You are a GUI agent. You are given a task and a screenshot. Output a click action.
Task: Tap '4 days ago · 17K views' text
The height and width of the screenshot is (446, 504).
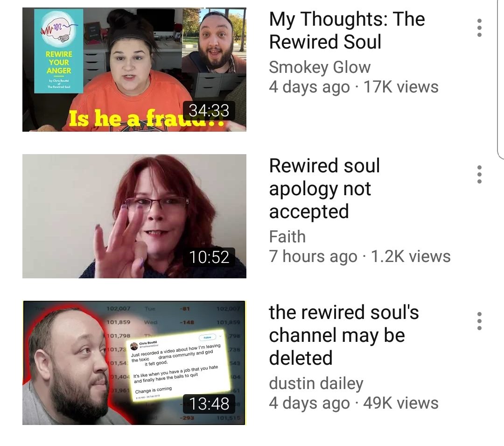(x=354, y=87)
